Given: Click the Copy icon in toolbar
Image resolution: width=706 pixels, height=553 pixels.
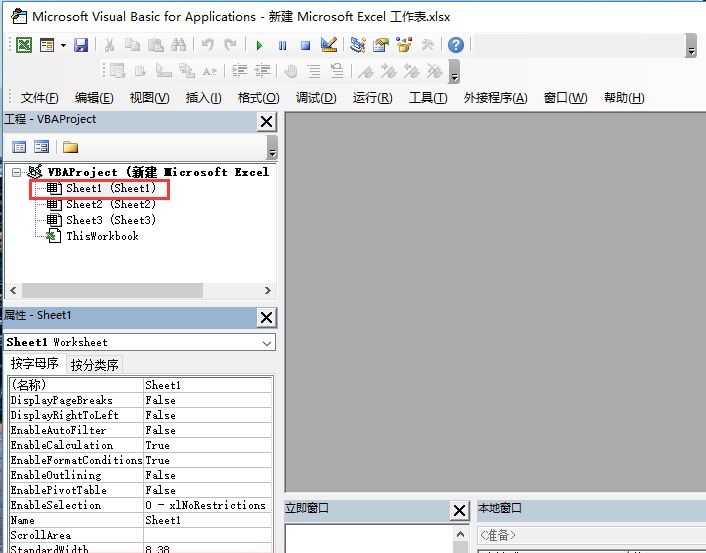Looking at the screenshot, I should pos(132,45).
